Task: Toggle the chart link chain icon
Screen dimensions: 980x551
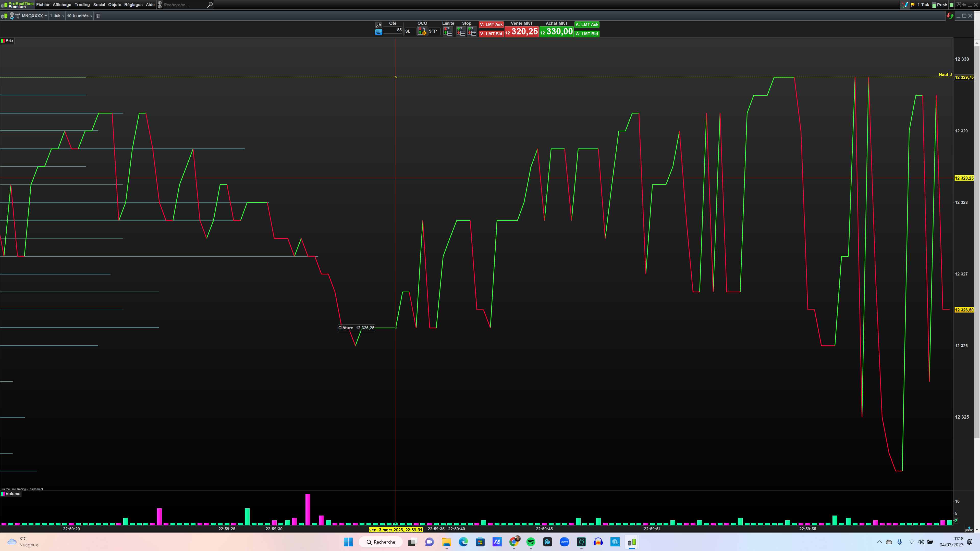Action: coord(12,16)
